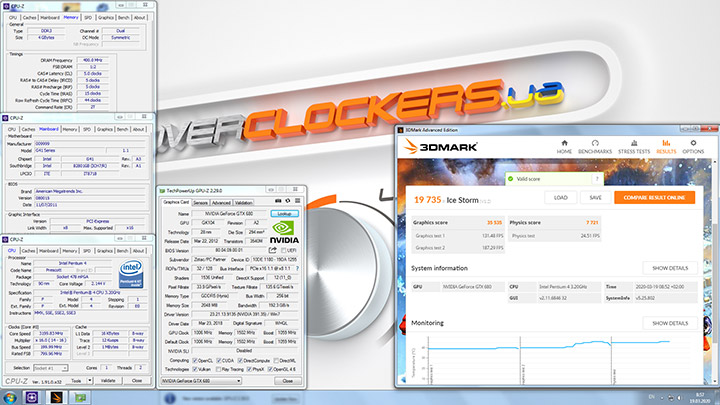Click Lookup button in GPU-Z
This screenshot has width=720, height=405.
coord(284,214)
